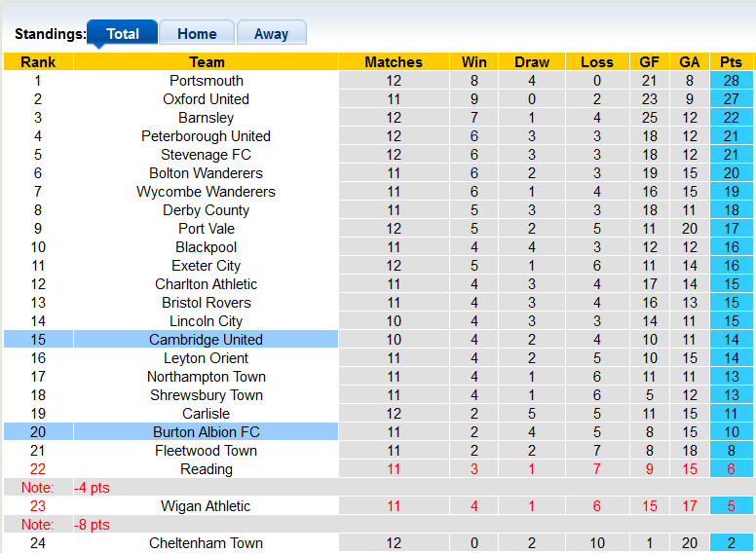Viewport: 756px width, 553px height.
Task: Click the Team column header
Action: tap(207, 62)
